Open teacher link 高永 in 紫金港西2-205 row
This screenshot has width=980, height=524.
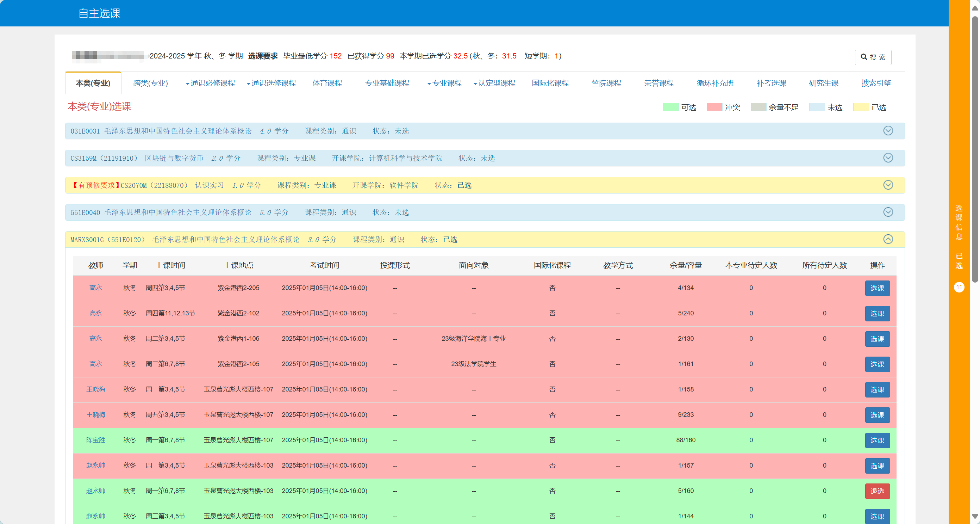pos(95,288)
